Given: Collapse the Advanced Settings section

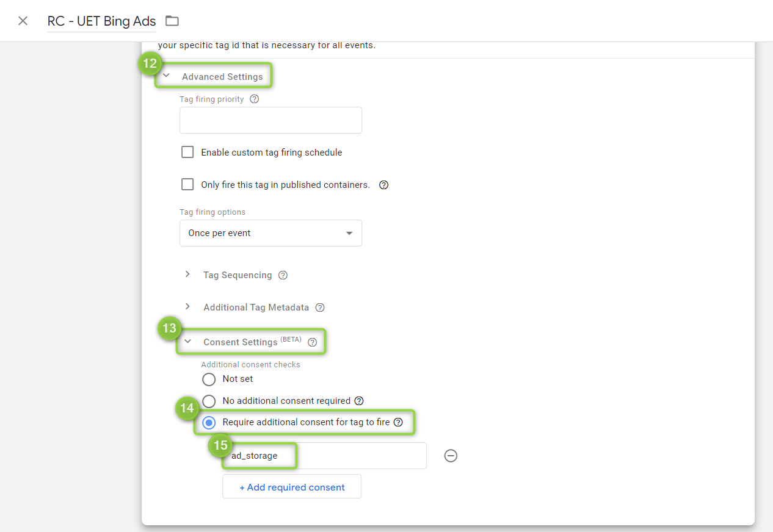Looking at the screenshot, I should [x=166, y=77].
